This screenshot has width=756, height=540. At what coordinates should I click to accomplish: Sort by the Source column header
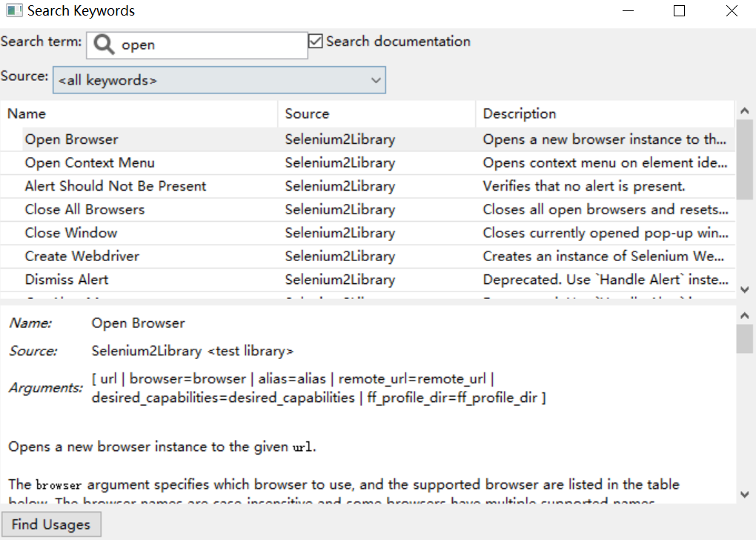[x=377, y=113]
